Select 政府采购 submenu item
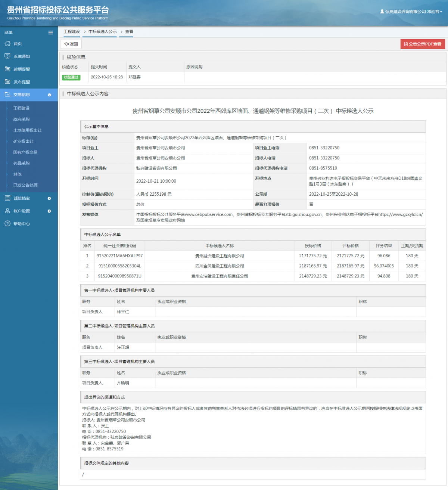This screenshot has width=448, height=490. pyautogui.click(x=21, y=119)
